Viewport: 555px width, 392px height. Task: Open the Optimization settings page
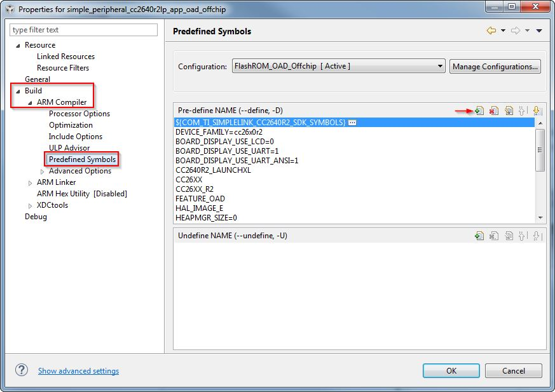(71, 125)
